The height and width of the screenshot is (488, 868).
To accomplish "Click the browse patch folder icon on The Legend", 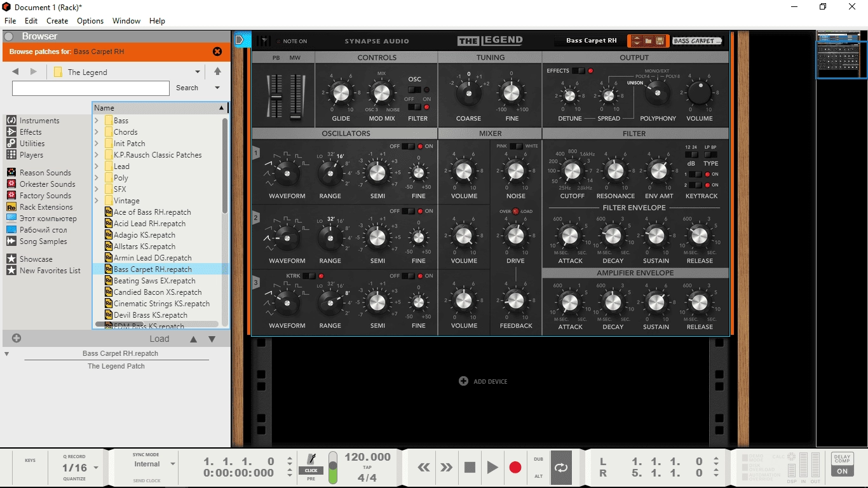I will (649, 41).
